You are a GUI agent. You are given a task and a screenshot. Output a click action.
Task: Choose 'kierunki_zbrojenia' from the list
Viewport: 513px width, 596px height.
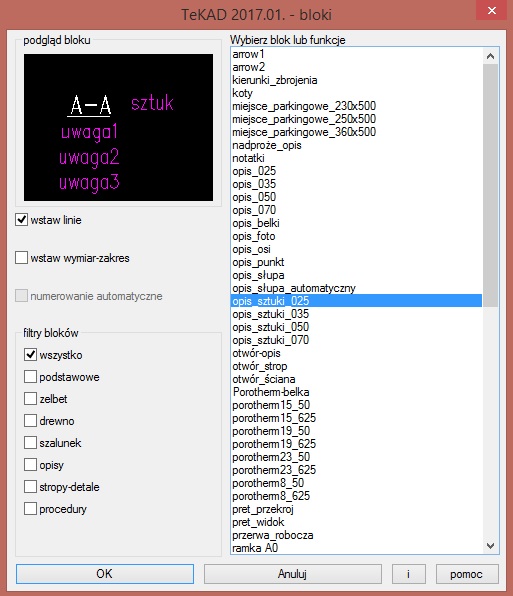[356, 80]
